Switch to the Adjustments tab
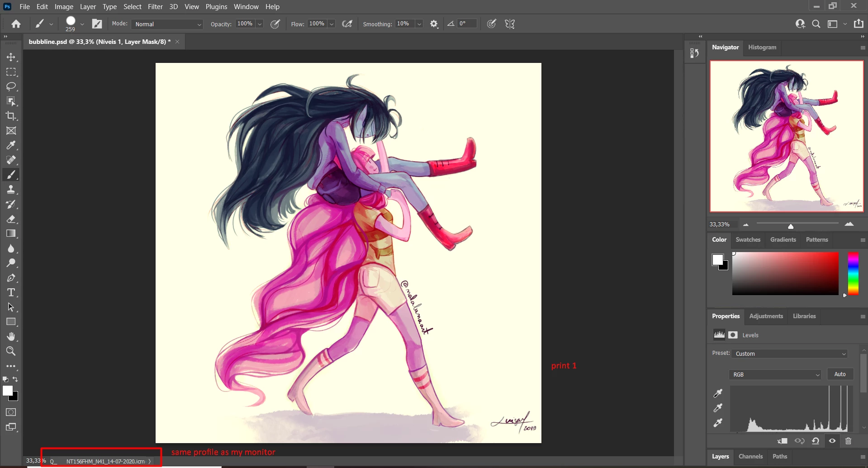868x468 pixels. (x=766, y=316)
